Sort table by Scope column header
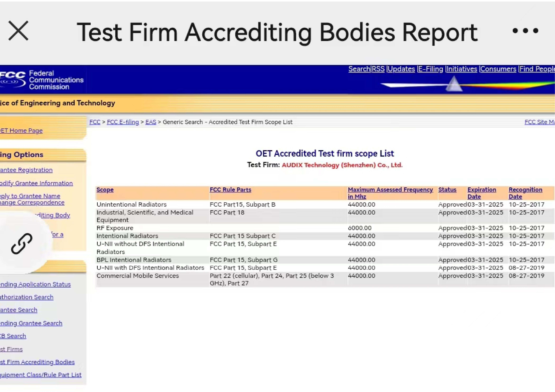 coord(105,190)
